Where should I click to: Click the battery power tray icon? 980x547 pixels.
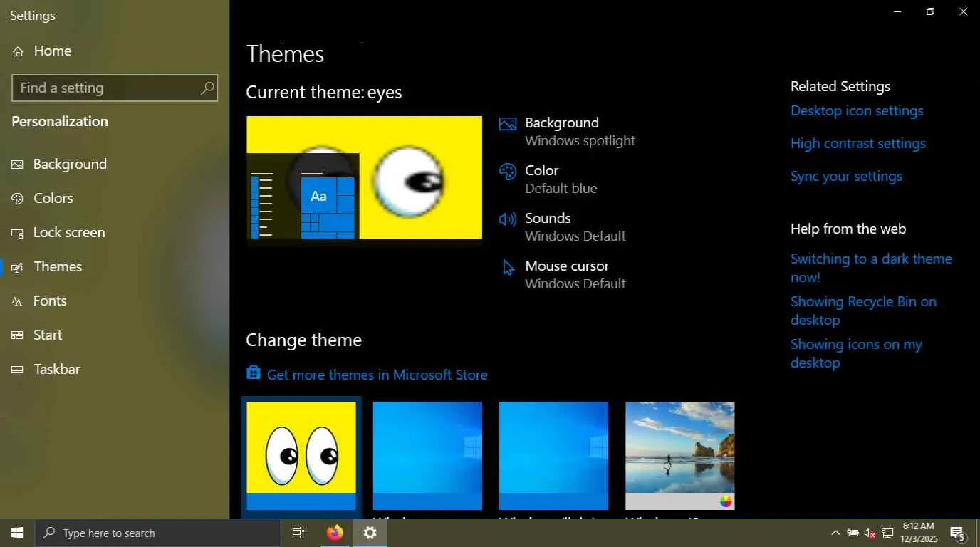(853, 533)
